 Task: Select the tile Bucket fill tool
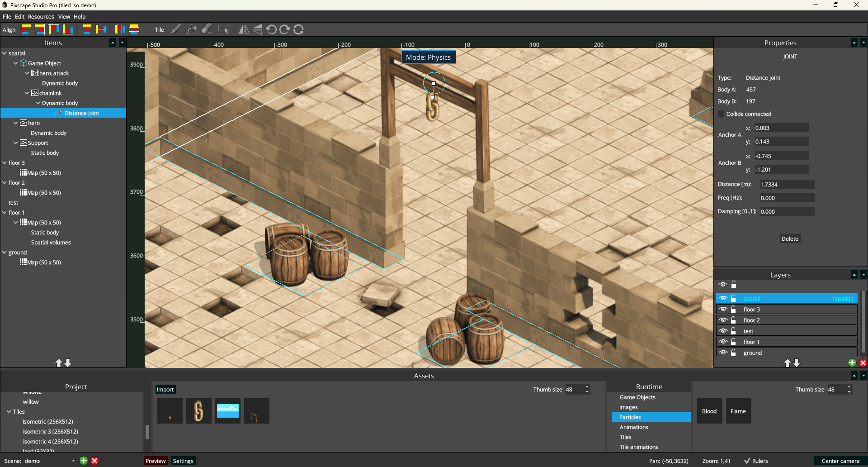(x=192, y=29)
